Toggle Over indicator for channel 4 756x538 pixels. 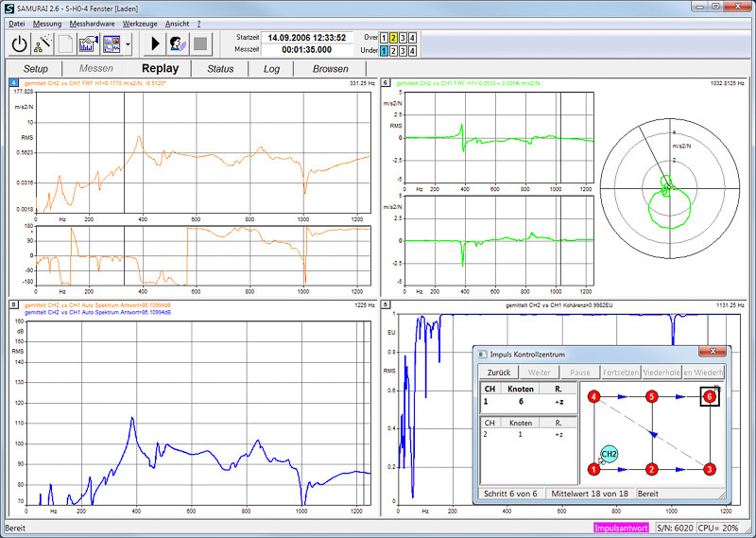pyautogui.click(x=413, y=38)
